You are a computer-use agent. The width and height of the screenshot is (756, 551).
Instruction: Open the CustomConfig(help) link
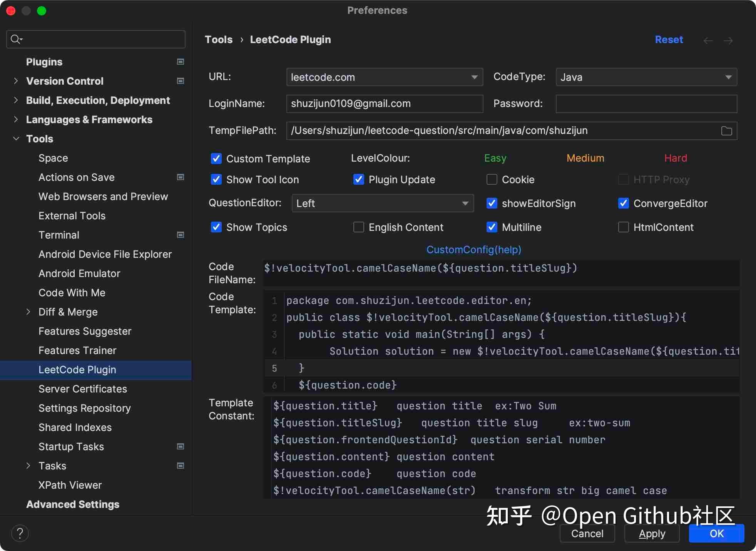coord(473,249)
